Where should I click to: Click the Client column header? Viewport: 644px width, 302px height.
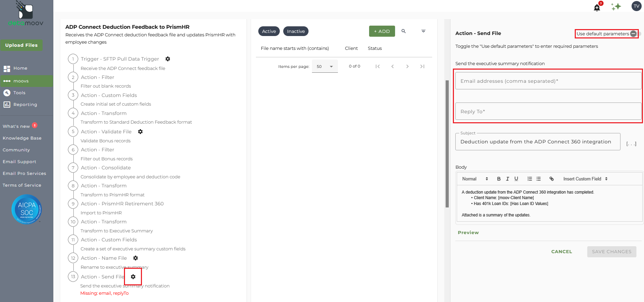click(351, 48)
